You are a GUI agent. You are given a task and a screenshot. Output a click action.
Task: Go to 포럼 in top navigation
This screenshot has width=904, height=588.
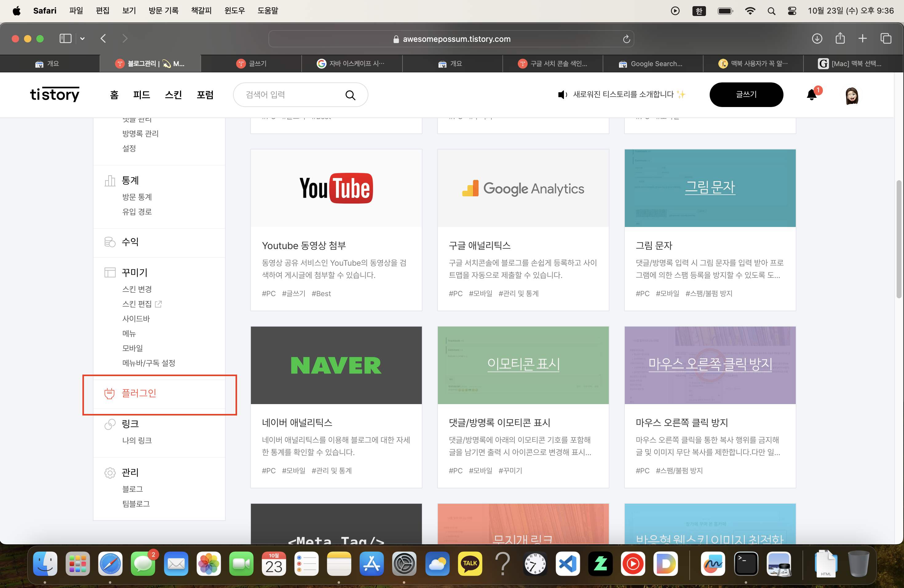[205, 95]
